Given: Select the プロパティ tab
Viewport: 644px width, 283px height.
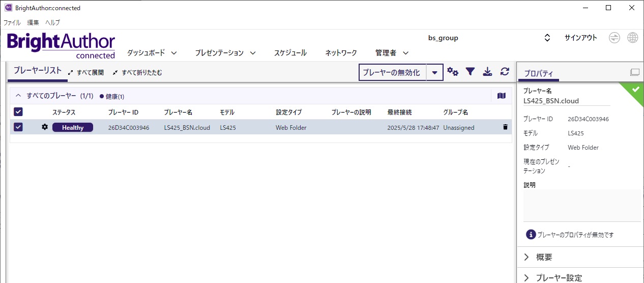Looking at the screenshot, I should coord(538,73).
